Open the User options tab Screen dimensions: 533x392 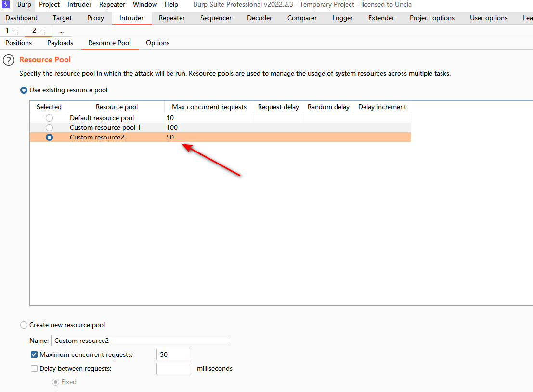[x=489, y=18]
